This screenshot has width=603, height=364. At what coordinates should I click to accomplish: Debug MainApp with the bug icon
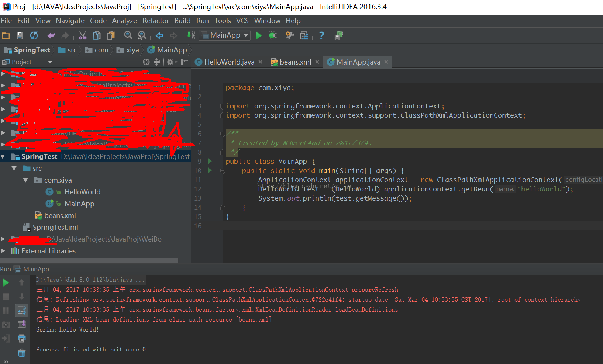click(x=272, y=35)
